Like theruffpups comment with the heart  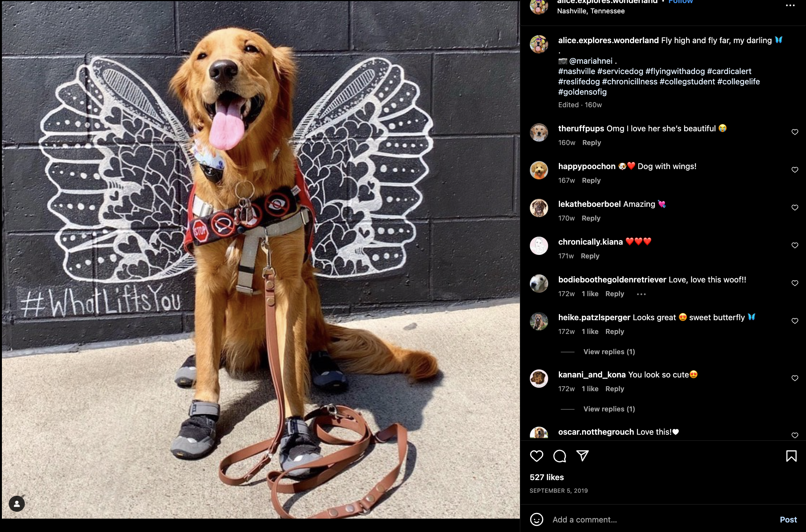tap(795, 132)
